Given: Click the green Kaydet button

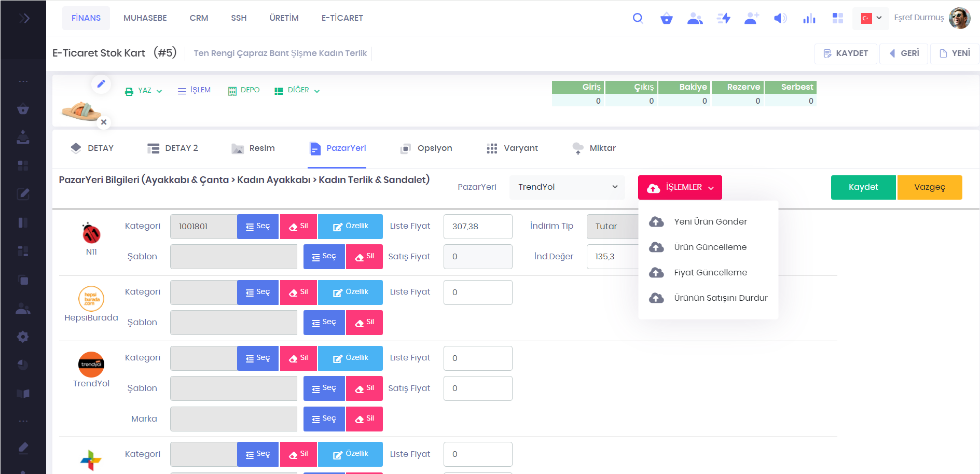Looking at the screenshot, I should click(x=863, y=187).
